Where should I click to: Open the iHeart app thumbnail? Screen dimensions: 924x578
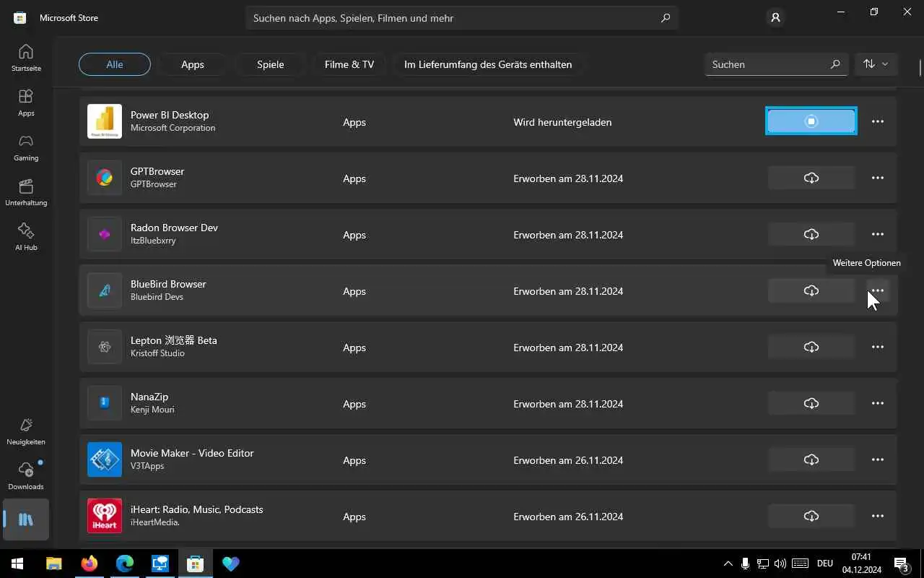pyautogui.click(x=105, y=516)
